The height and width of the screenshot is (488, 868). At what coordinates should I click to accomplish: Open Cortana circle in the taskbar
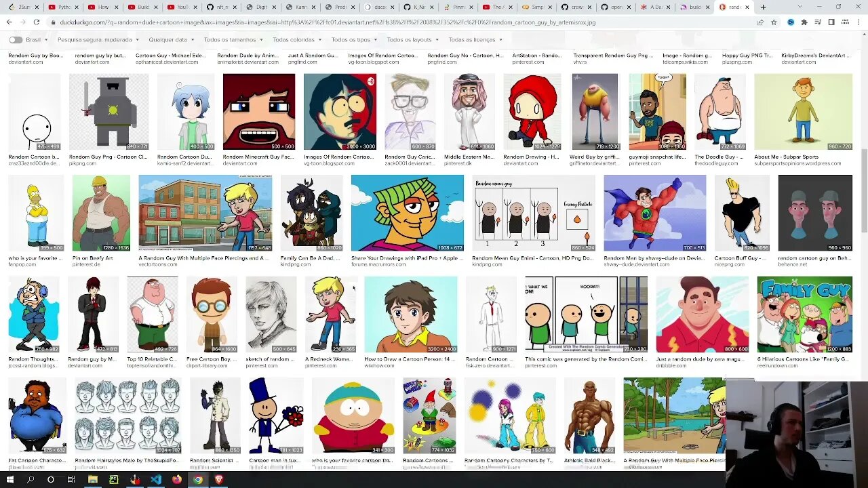click(x=51, y=480)
